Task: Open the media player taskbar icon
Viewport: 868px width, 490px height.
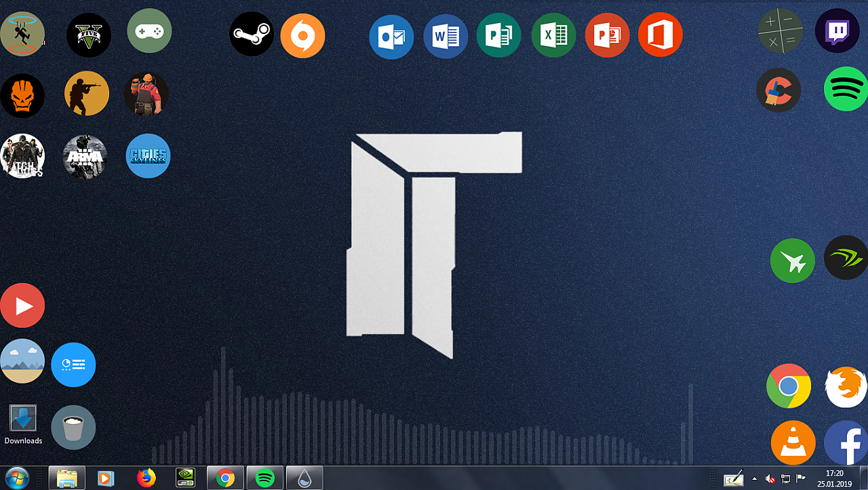Action: [106, 478]
